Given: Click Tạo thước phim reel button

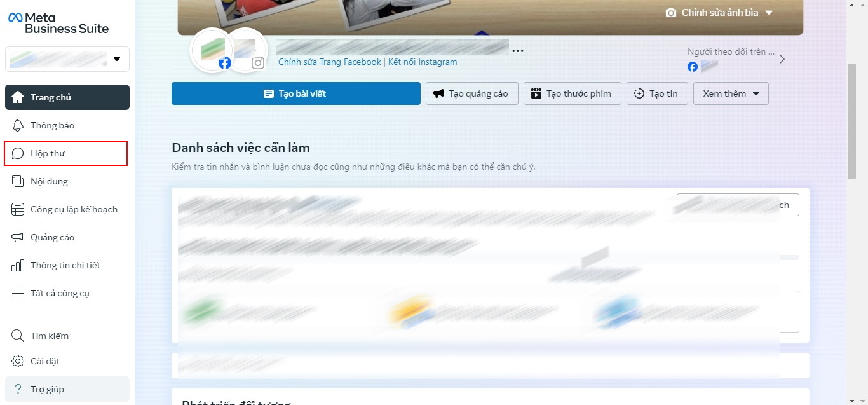Looking at the screenshot, I should pyautogui.click(x=572, y=93).
